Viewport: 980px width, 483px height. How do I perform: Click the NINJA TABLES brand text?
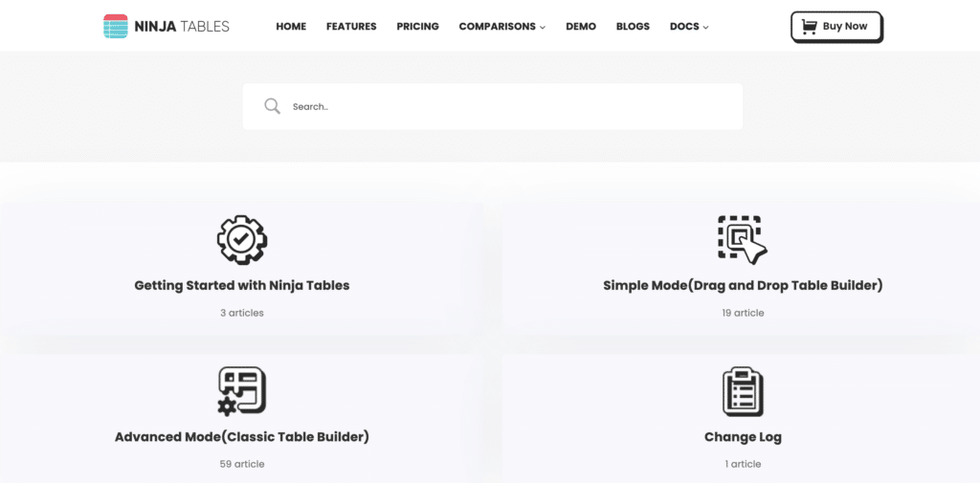[x=182, y=27]
